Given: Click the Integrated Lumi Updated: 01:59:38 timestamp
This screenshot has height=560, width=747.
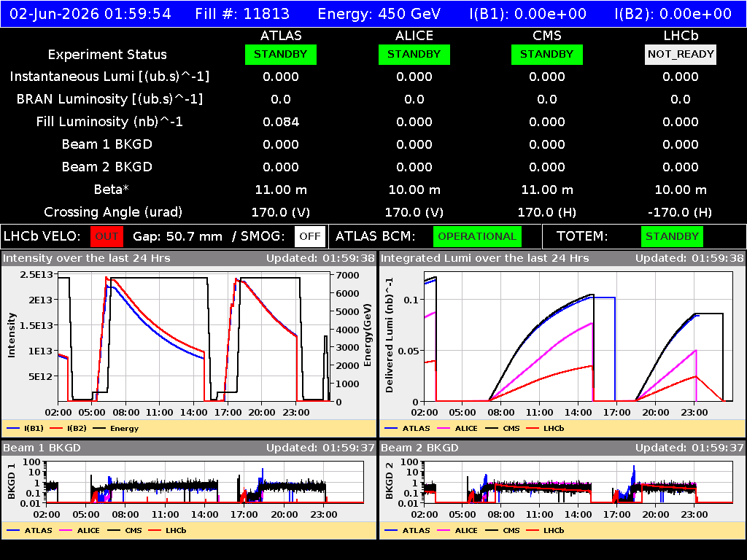Looking at the screenshot, I should [x=689, y=259].
